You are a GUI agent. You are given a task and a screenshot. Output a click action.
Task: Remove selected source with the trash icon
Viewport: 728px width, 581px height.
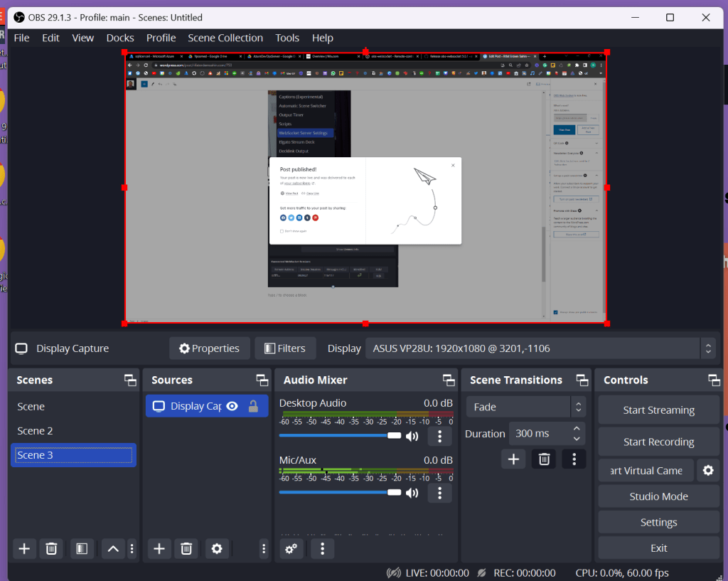point(186,548)
